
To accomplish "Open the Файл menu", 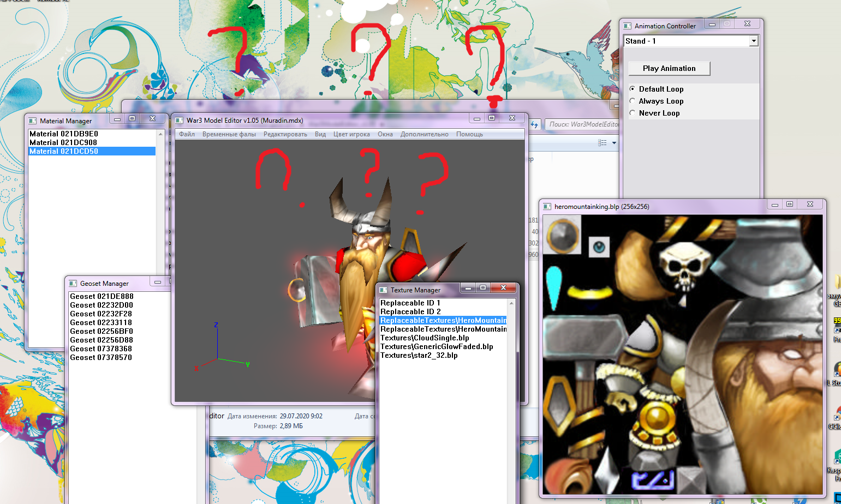I will click(x=187, y=134).
